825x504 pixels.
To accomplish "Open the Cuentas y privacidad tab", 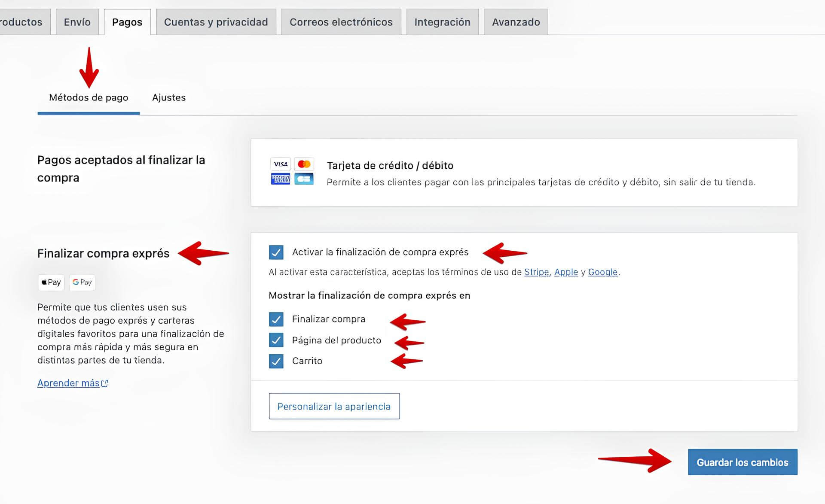I will (x=216, y=22).
